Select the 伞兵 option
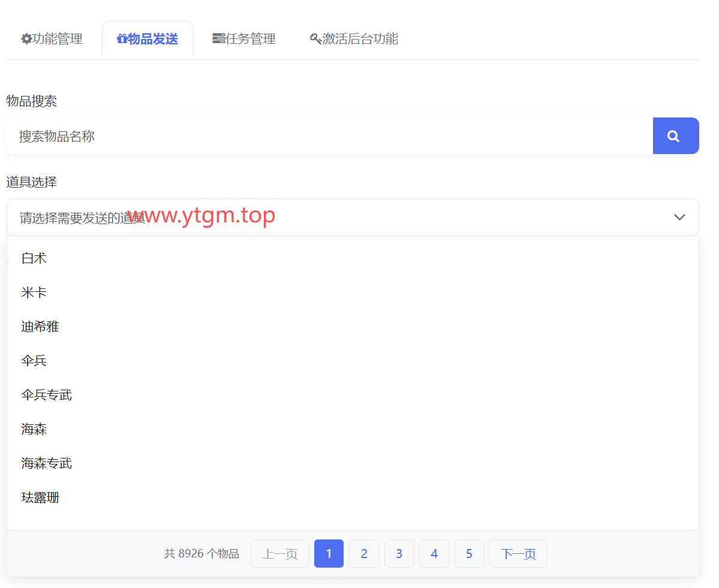This screenshot has width=719, height=588. tap(34, 361)
